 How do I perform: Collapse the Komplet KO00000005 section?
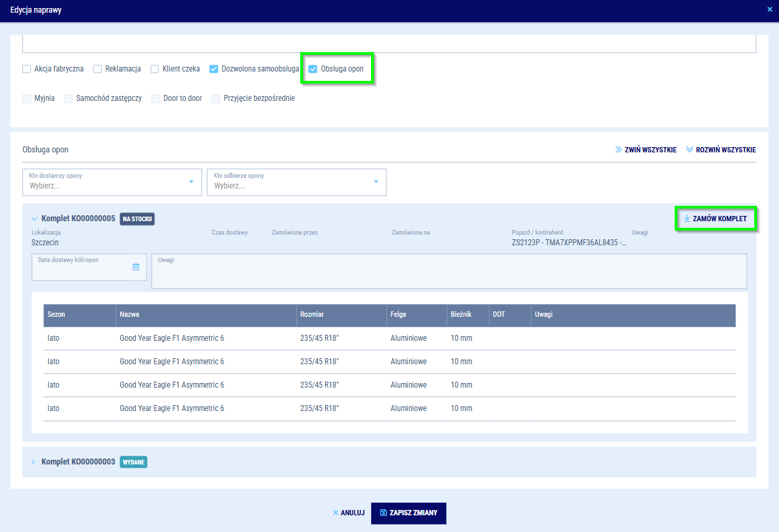point(34,219)
